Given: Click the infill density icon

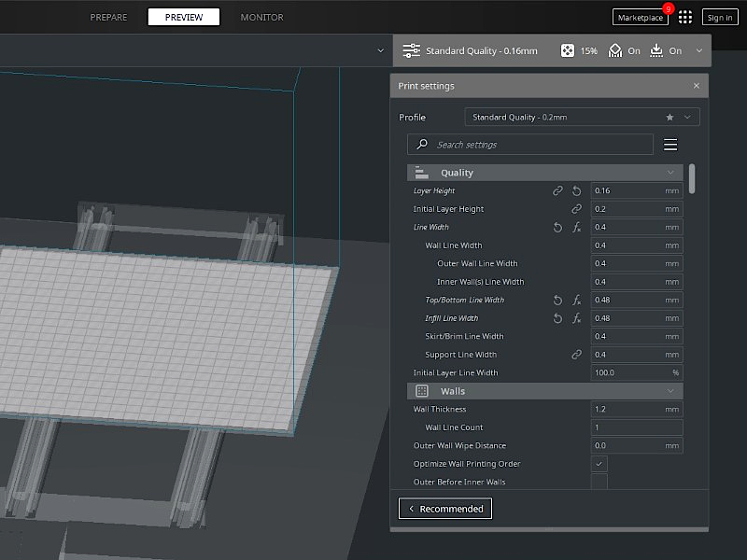Looking at the screenshot, I should [568, 50].
